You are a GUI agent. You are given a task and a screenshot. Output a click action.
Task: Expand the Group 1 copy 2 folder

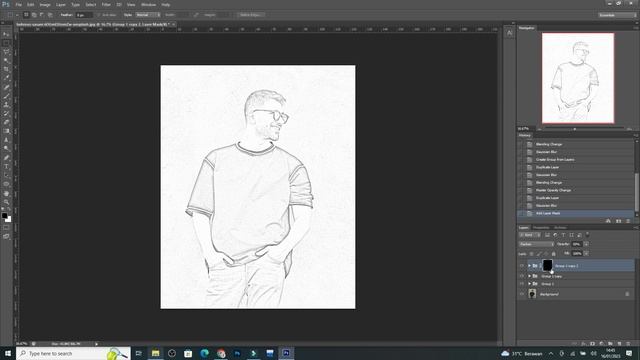(529, 266)
